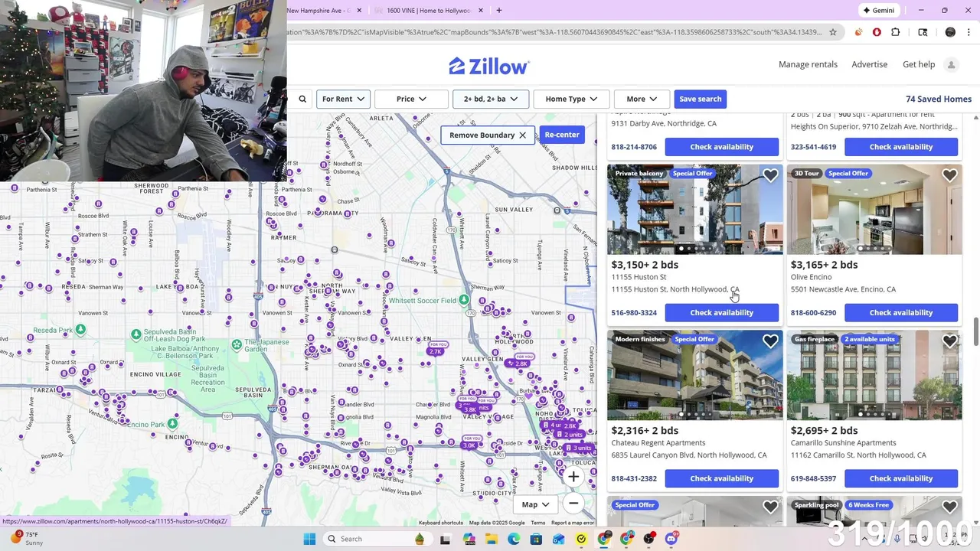This screenshot has width=980, height=551.
Task: Click 619-848-5397 phone link
Action: pos(813,479)
